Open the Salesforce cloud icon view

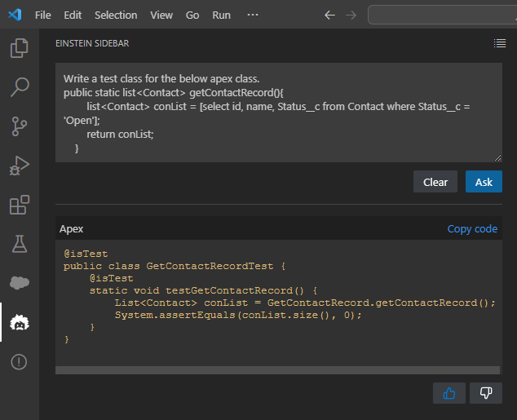pyautogui.click(x=19, y=283)
